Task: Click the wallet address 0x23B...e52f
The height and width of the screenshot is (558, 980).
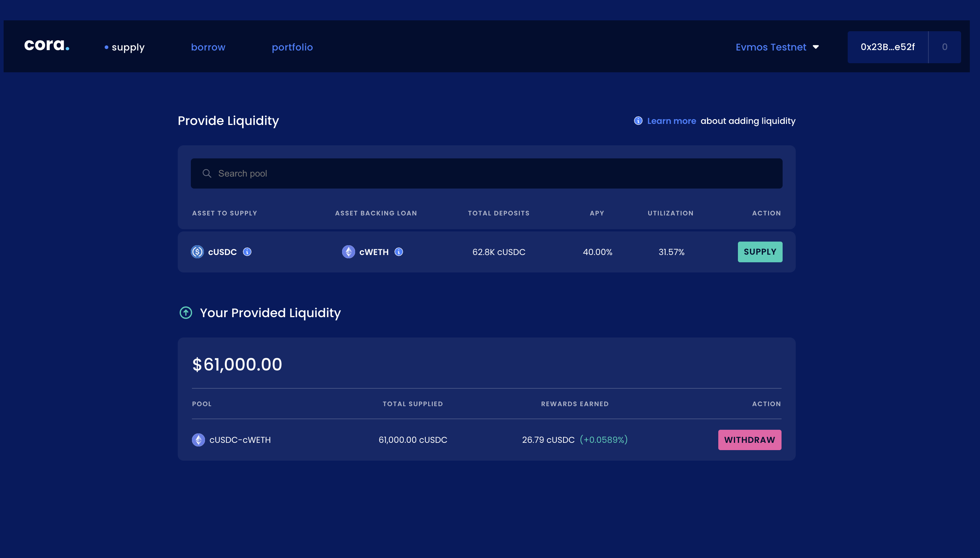Action: coord(887,47)
